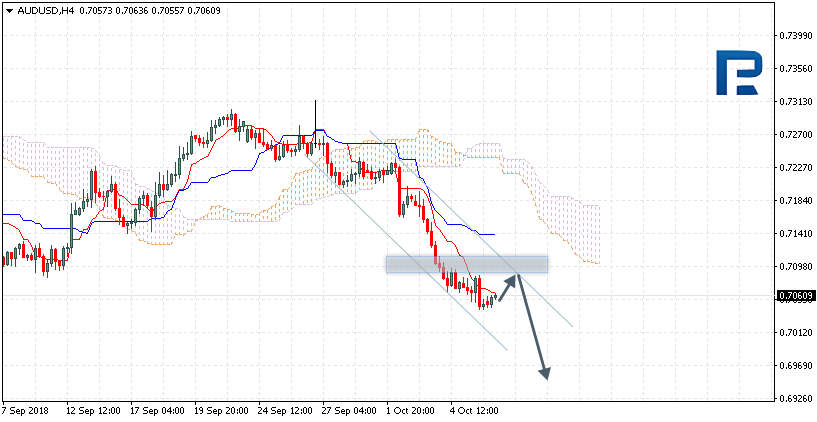
Task: Click the tall candle wick spike at the peak
Action: point(315,110)
